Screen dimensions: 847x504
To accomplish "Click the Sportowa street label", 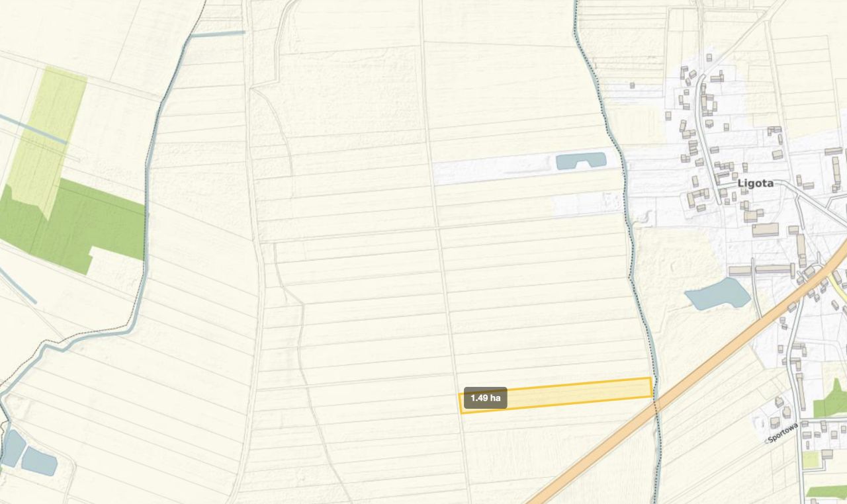I will (783, 433).
